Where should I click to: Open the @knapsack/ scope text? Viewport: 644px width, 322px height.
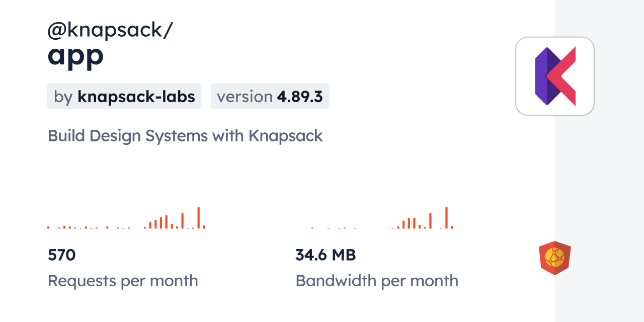click(x=110, y=30)
